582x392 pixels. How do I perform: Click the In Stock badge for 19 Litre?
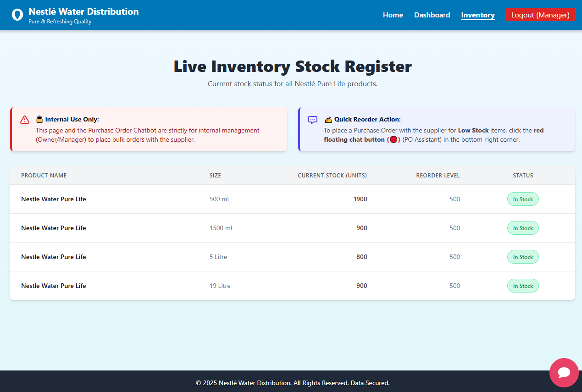523,285
